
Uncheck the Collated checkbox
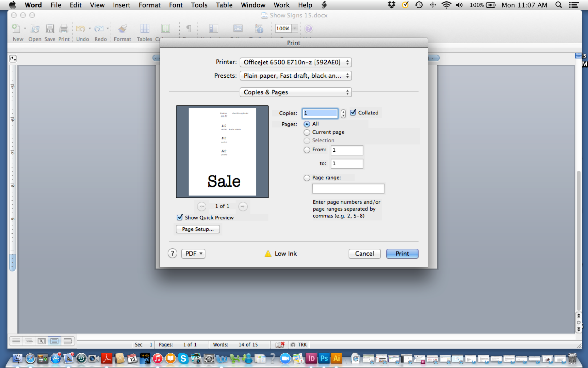[353, 112]
